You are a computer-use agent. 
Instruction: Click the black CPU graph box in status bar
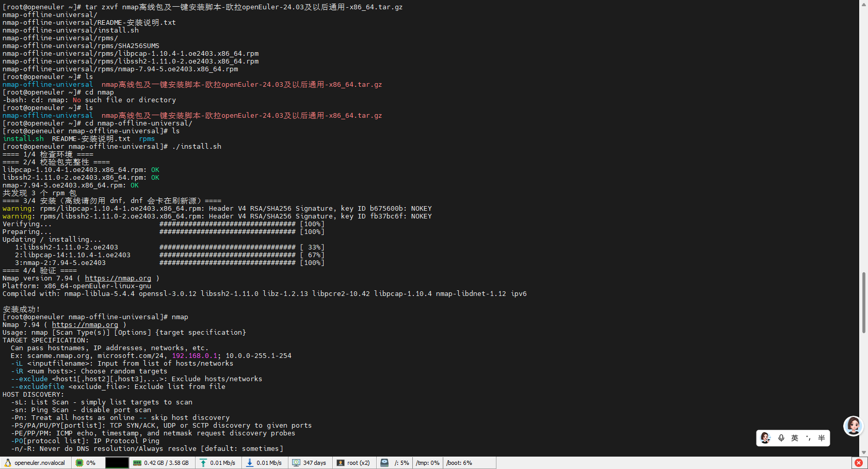(x=117, y=463)
